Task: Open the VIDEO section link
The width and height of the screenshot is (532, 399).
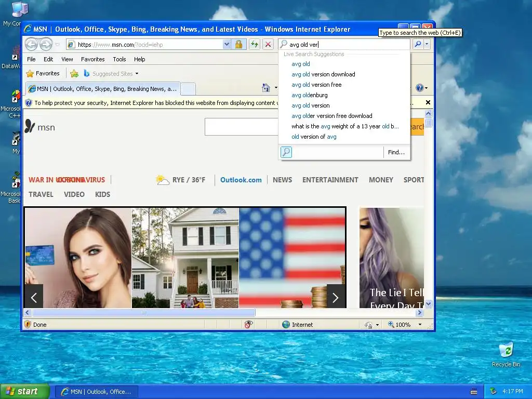Action: (74, 194)
